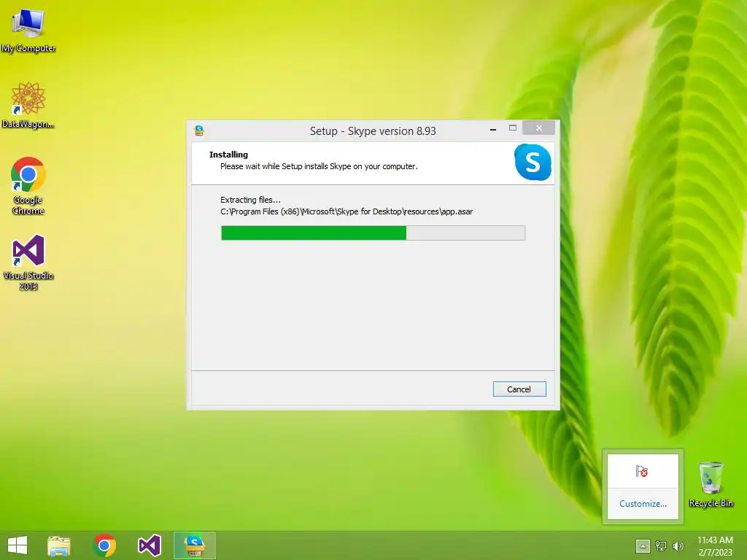747x560 pixels.
Task: Select the Recycle Bin desktop icon
Action: pyautogui.click(x=711, y=484)
